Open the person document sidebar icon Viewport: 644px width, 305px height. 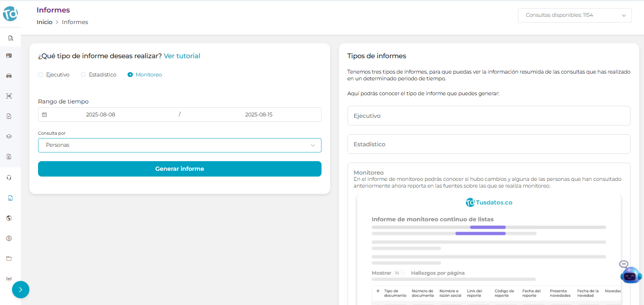pyautogui.click(x=9, y=157)
